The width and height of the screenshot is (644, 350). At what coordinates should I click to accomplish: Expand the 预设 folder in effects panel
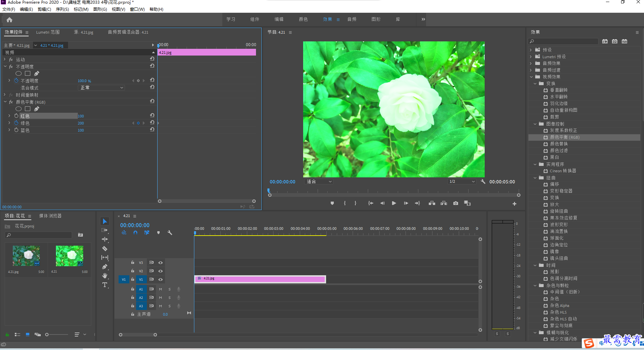pos(531,50)
